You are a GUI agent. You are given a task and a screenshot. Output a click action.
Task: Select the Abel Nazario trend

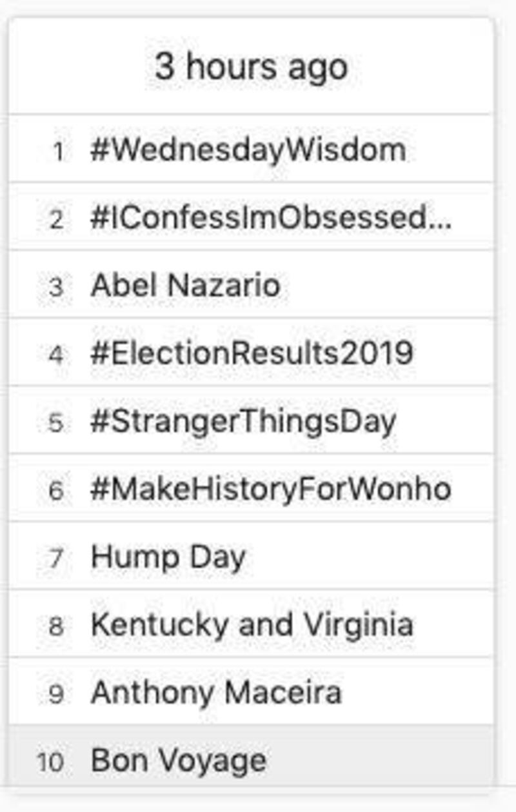click(x=186, y=286)
